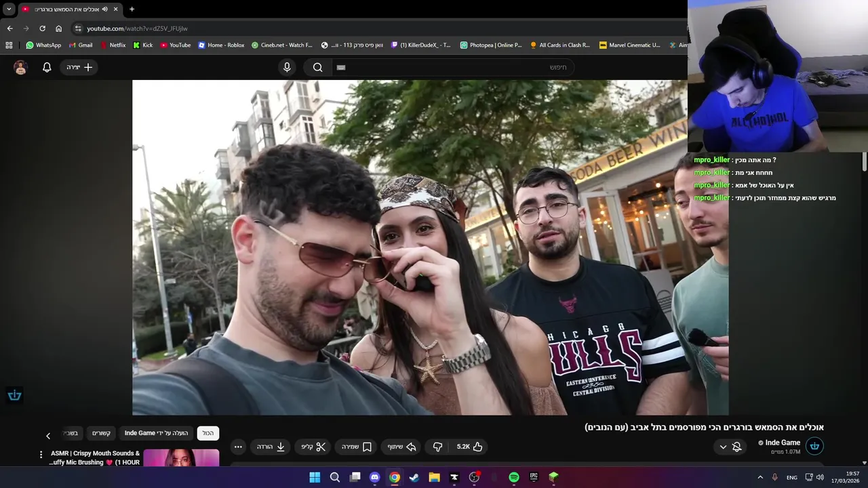
Task: Open the ASMR Crispy Mouth Sounds thumbnail
Action: tap(181, 458)
